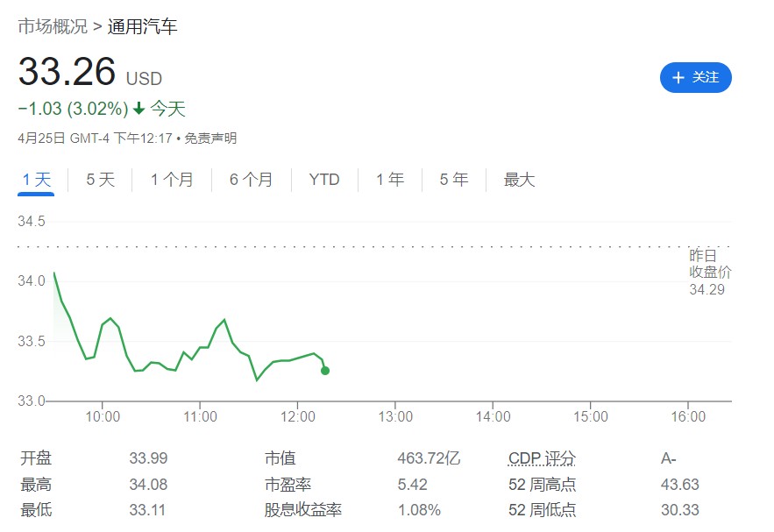
Task: Click the 13:00 time axis label
Action: tap(395, 417)
